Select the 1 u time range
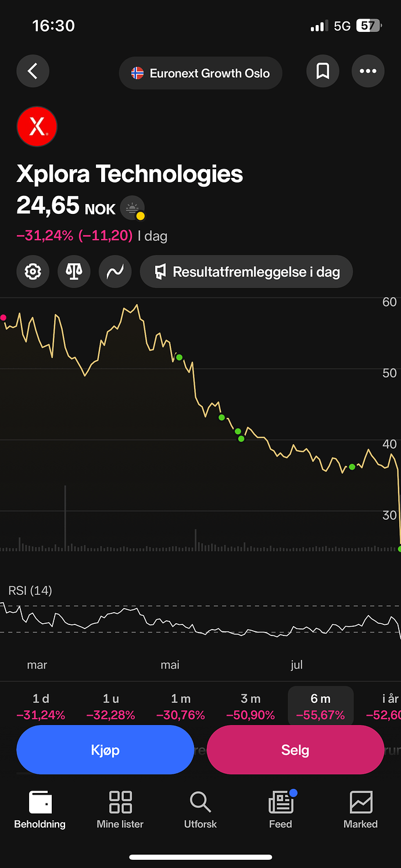401x868 pixels. pyautogui.click(x=110, y=706)
